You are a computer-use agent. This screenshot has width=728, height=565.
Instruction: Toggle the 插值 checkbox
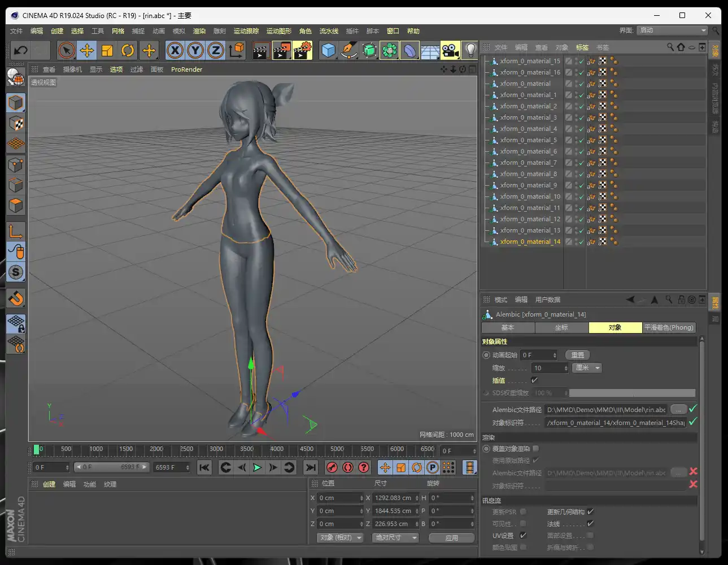point(534,380)
